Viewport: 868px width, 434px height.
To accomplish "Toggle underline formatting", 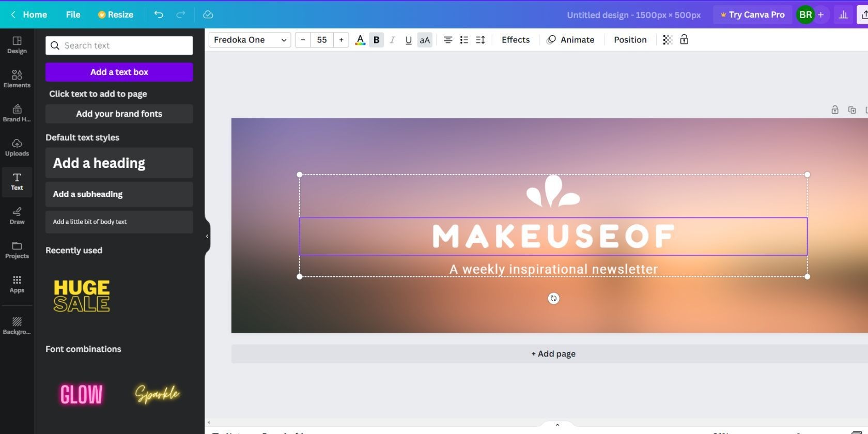I will tap(408, 40).
